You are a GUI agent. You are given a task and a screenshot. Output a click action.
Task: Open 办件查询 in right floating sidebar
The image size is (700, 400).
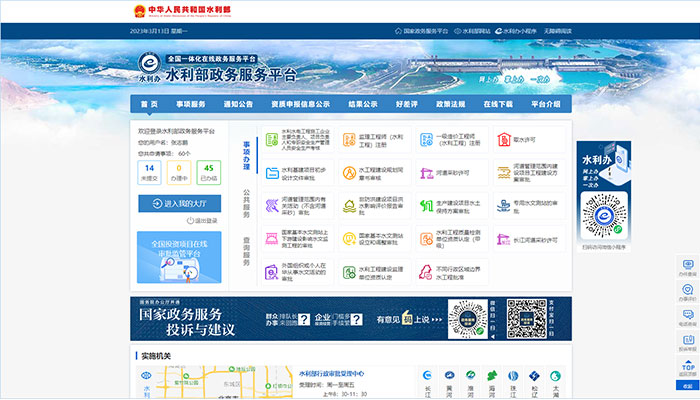pos(688,268)
